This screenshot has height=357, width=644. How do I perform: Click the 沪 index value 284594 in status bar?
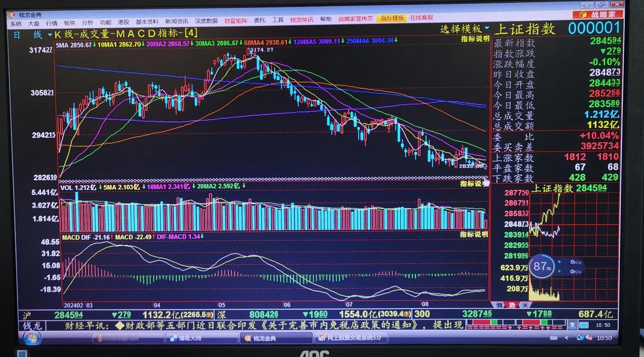pyautogui.click(x=69, y=315)
